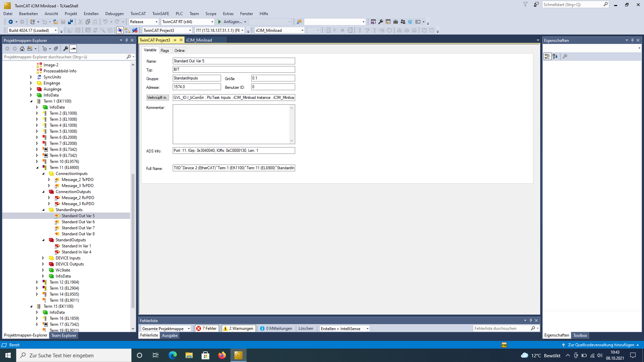The width and height of the screenshot is (644, 362).
Task: Click Zur Quellcodeverwaltung hinzufügen in status bar
Action: [601, 345]
